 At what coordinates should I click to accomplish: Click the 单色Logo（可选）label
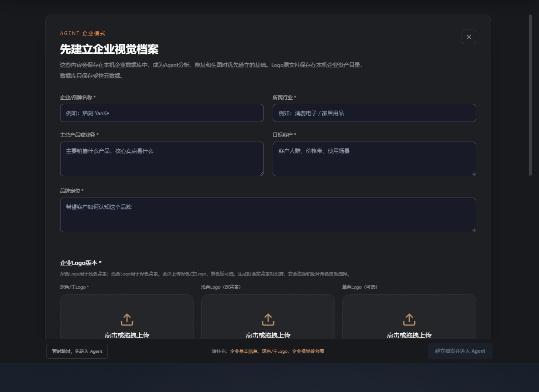coord(360,287)
